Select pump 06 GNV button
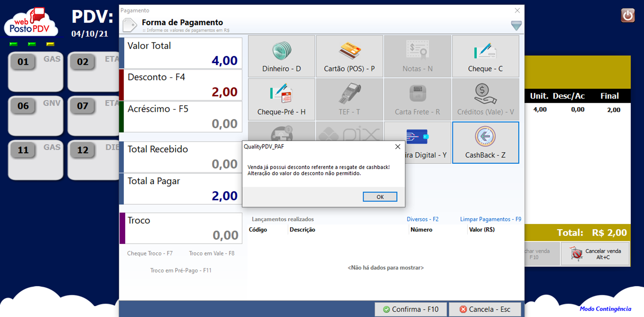644x317 pixels. [x=35, y=116]
